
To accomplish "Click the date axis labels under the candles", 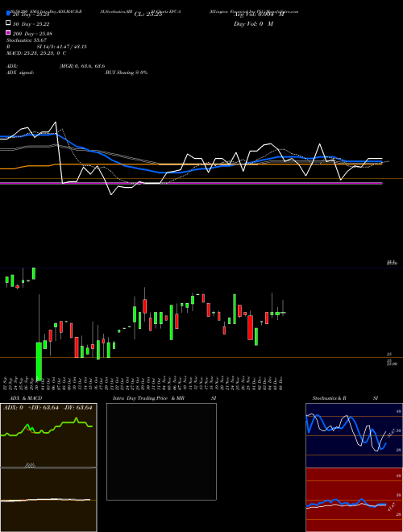I will tap(143, 383).
